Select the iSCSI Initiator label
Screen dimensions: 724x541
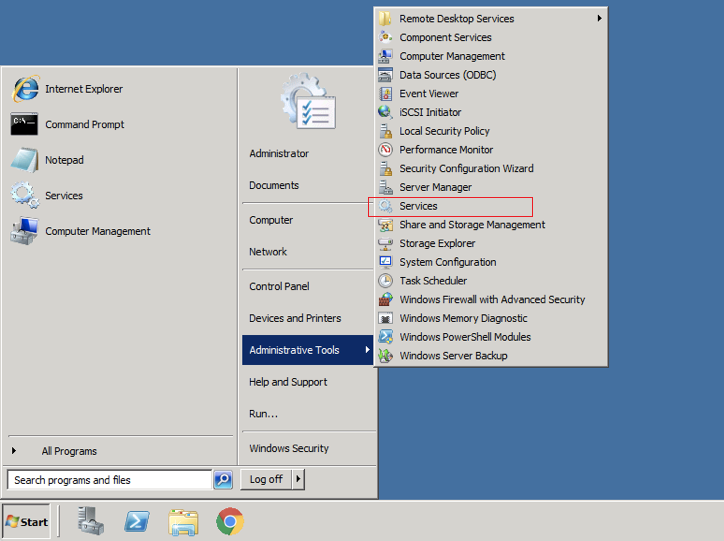pos(430,112)
